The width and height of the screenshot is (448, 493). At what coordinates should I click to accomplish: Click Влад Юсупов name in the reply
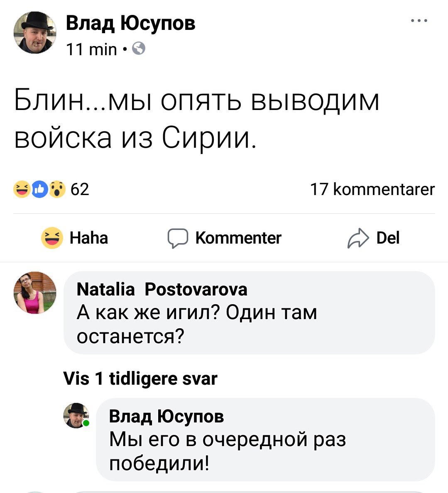pos(166,416)
